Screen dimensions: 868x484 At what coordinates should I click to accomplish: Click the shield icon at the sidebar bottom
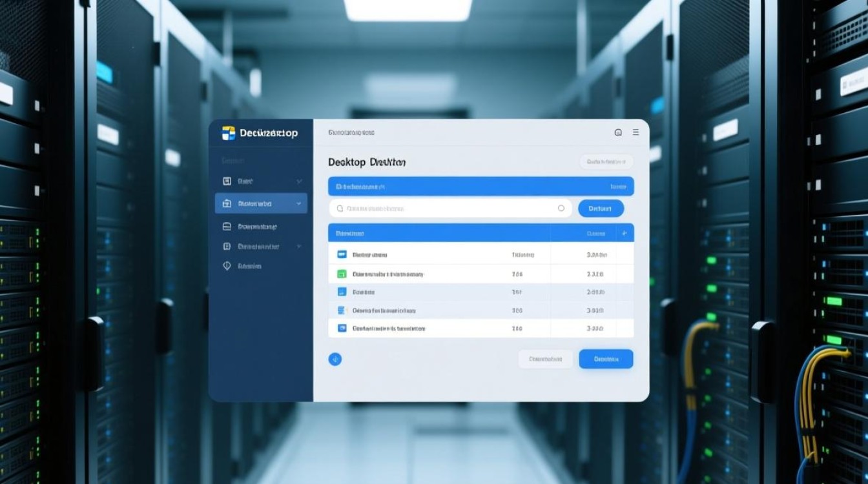227,266
